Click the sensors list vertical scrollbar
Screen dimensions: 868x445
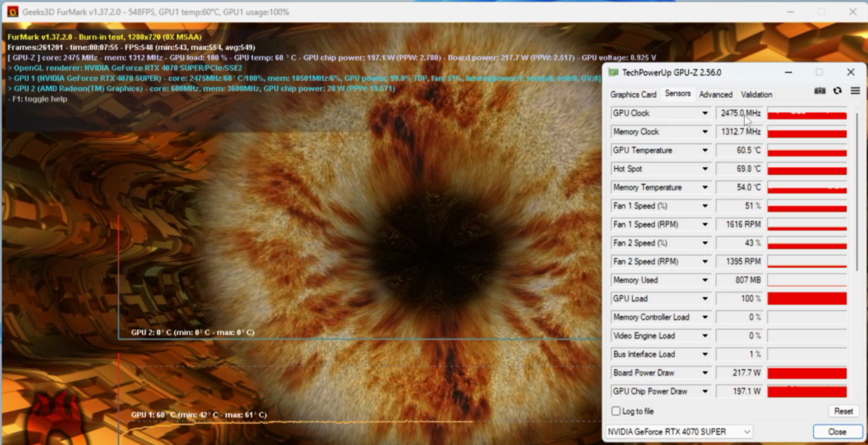click(856, 192)
